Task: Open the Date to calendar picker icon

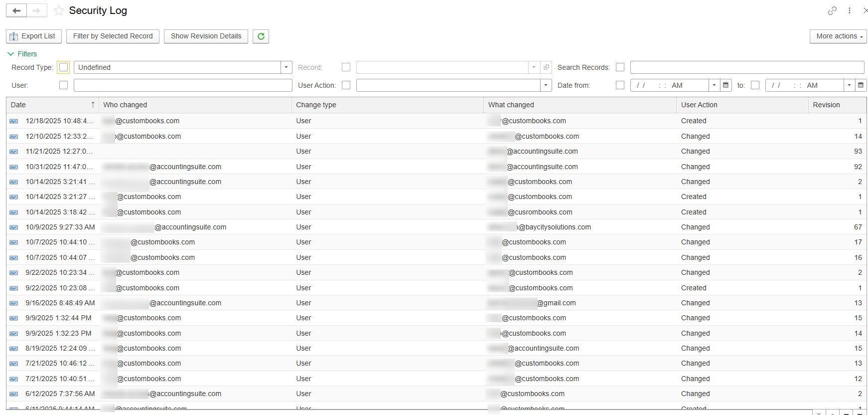Action: pos(861,85)
